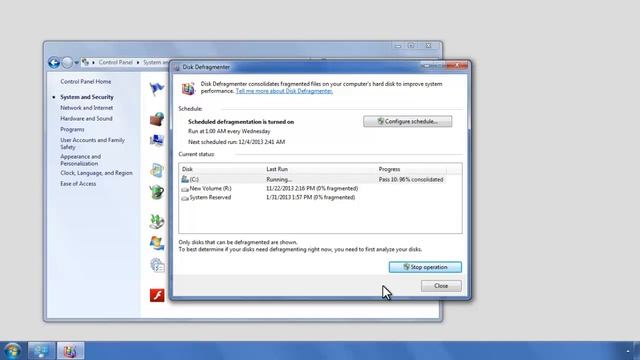This screenshot has height=360, width=640.
Task: Maximize the Control Panel window
Action: (411, 46)
